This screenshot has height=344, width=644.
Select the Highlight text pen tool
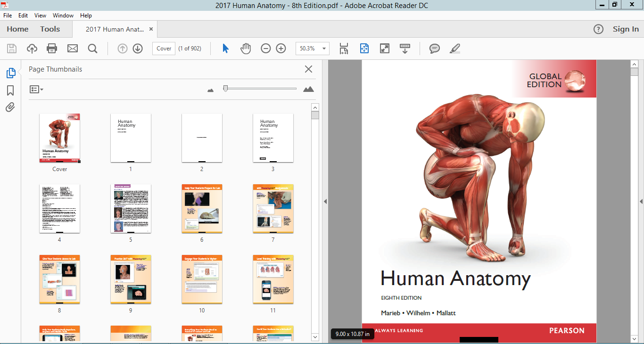455,49
